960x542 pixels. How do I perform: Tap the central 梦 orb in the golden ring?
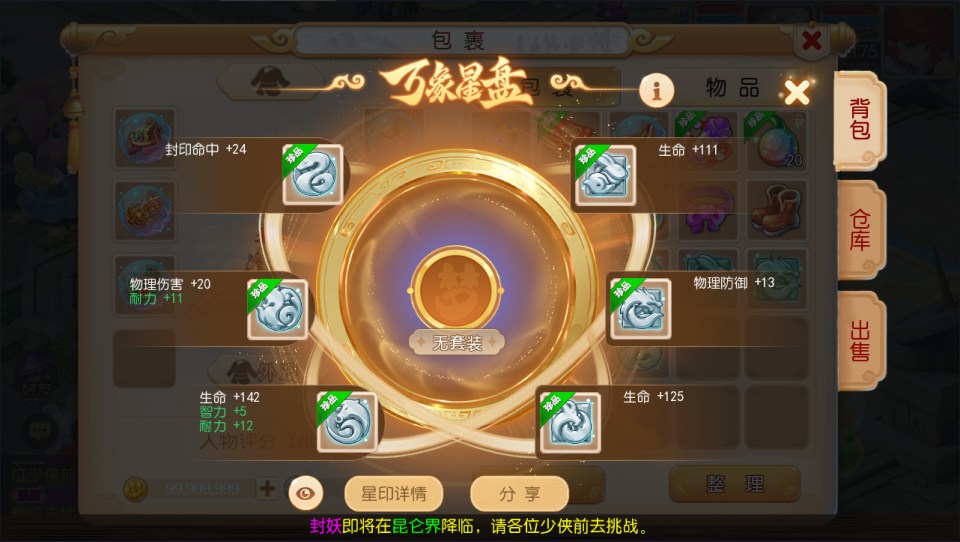pyautogui.click(x=457, y=290)
